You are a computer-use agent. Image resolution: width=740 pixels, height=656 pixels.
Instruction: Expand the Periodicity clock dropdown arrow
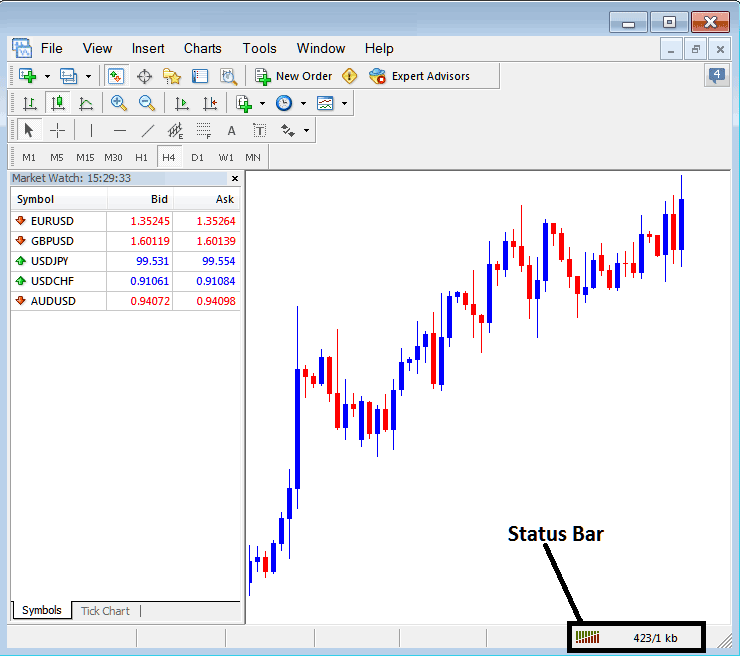[302, 103]
